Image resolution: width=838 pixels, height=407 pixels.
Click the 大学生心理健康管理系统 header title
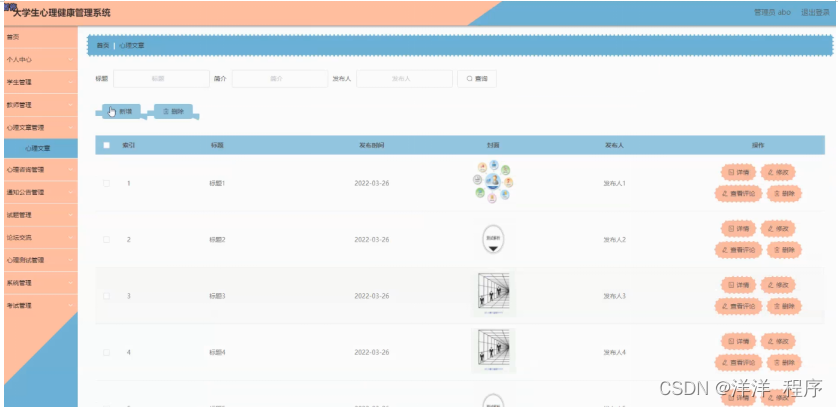62,13
